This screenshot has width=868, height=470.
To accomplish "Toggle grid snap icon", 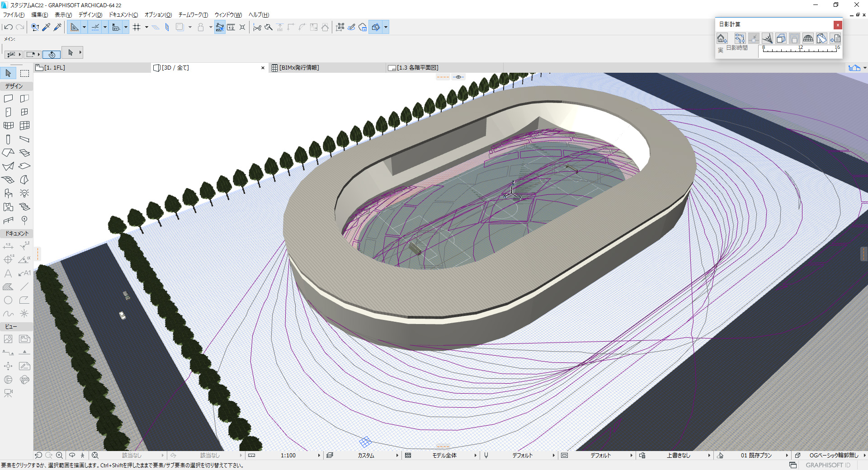I will [137, 27].
